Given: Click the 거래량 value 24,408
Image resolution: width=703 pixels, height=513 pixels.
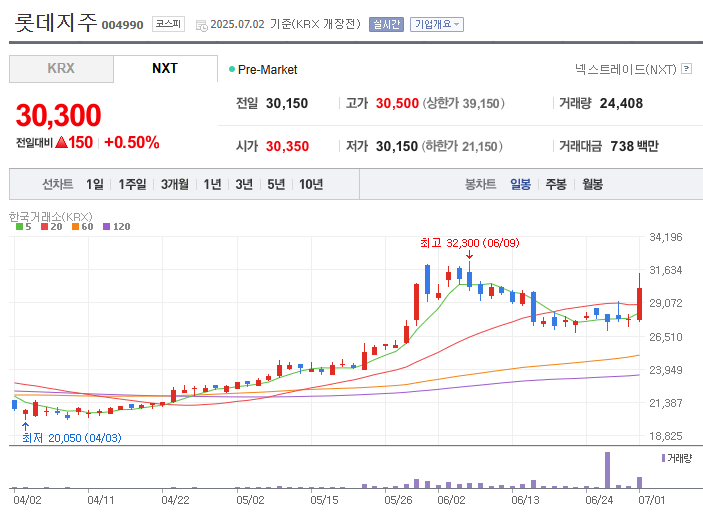Looking at the screenshot, I should pyautogui.click(x=621, y=104).
